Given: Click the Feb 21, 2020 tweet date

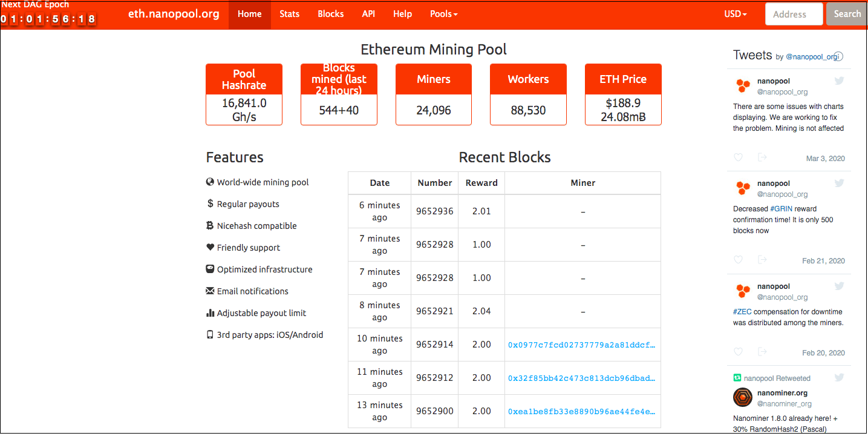Looking at the screenshot, I should [823, 261].
